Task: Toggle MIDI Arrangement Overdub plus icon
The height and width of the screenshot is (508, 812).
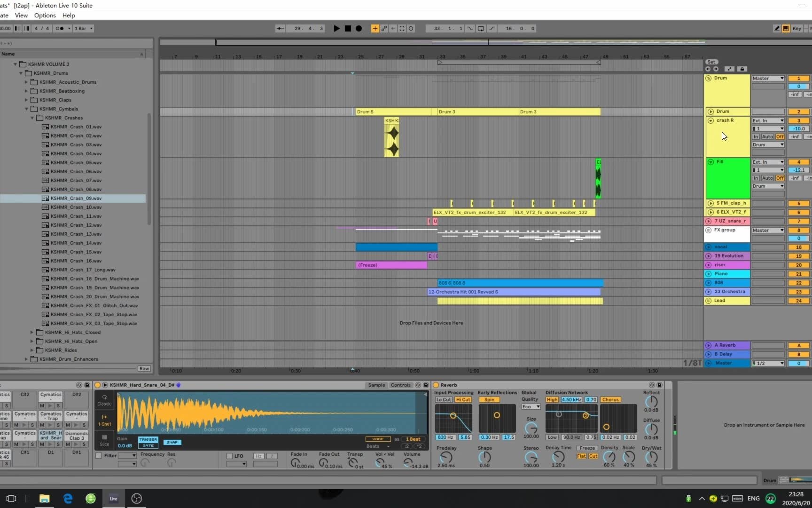Action: (375, 28)
